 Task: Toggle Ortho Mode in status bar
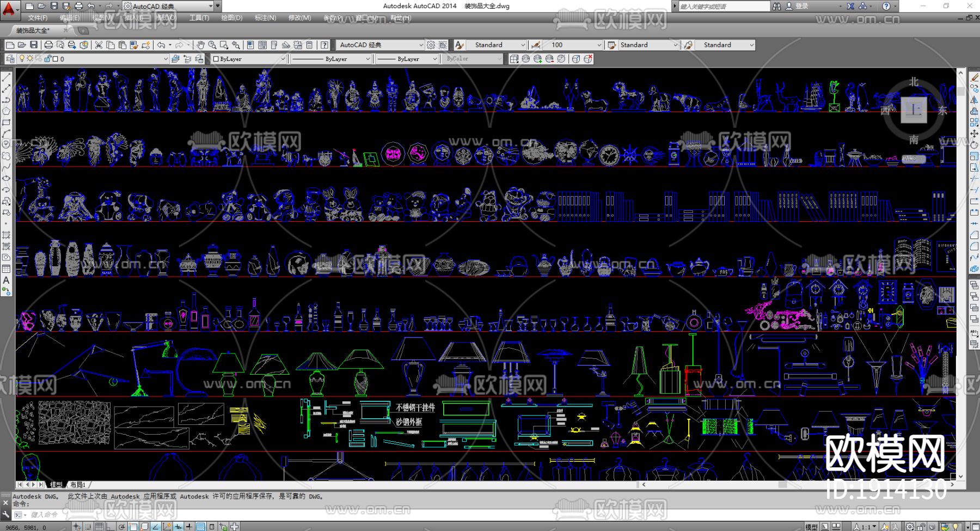point(111,527)
